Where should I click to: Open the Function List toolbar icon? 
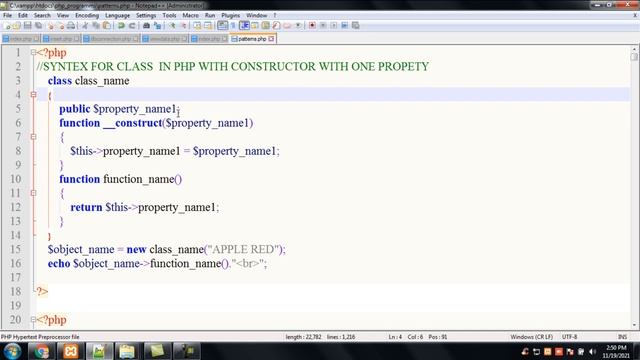276,26
